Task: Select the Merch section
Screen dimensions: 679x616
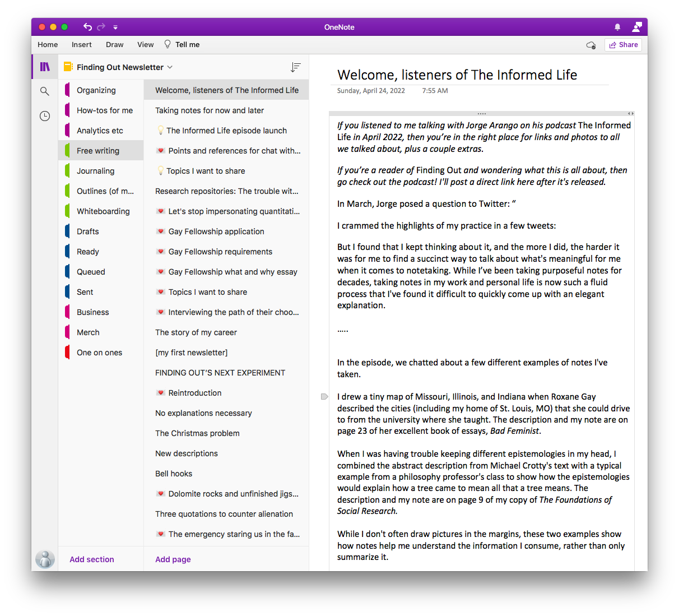Action: pyautogui.click(x=101, y=332)
